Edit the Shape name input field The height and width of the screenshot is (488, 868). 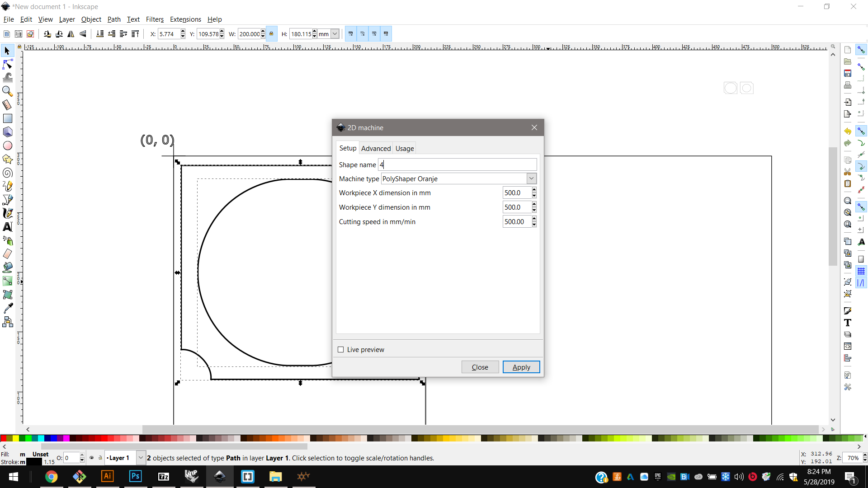click(457, 164)
